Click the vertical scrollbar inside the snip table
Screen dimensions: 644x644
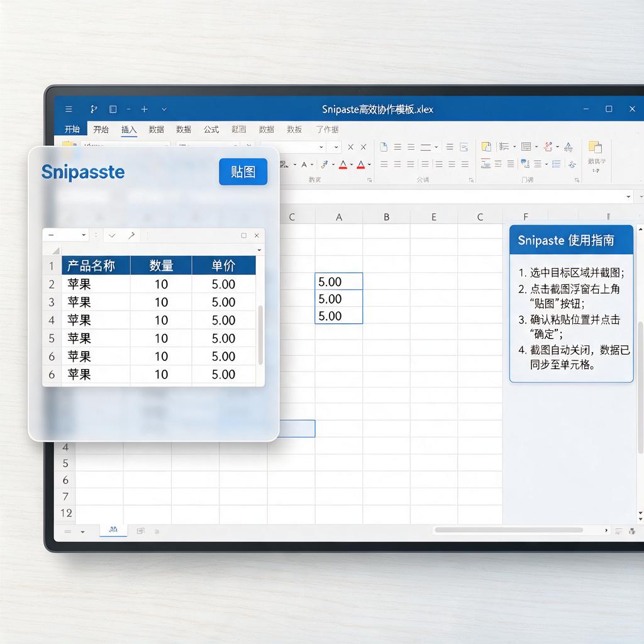[x=260, y=335]
